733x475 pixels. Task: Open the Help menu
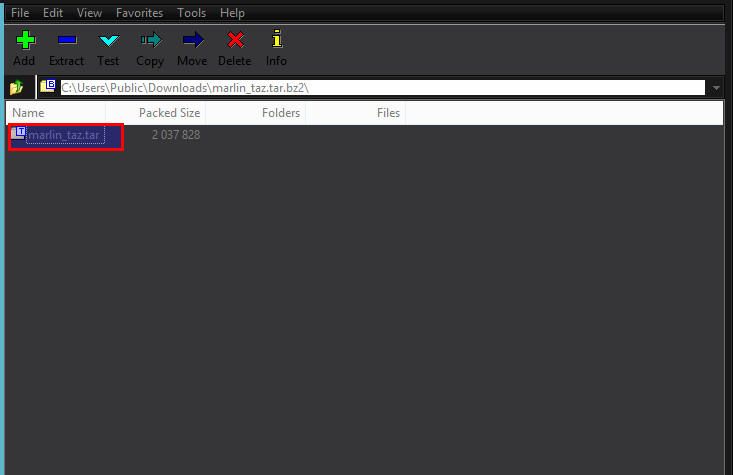[232, 13]
